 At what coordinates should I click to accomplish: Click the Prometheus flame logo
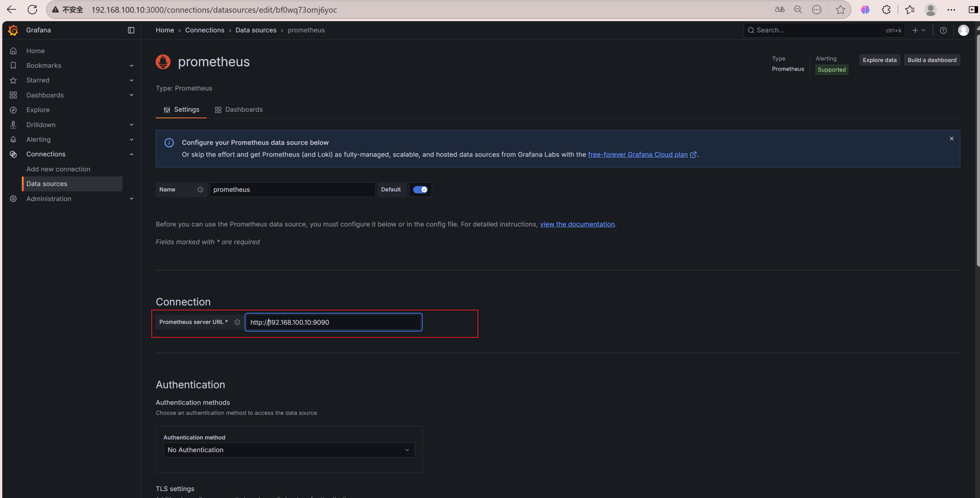163,62
